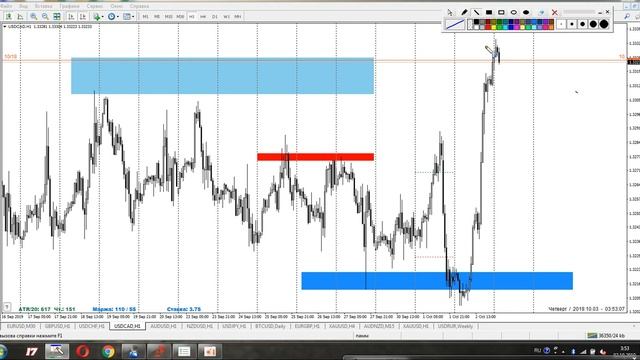The image size is (640, 360).
Task: Click the zoom in magnifier icon
Action: click(33, 16)
